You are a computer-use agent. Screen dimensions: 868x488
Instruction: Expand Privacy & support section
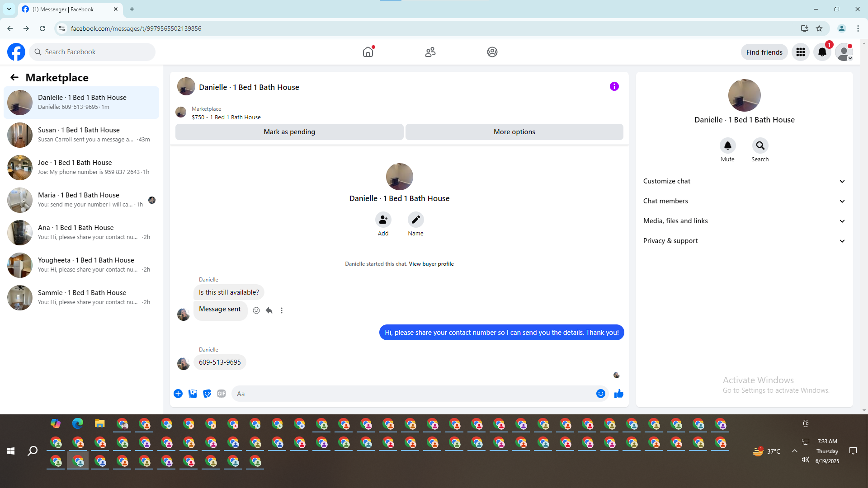tap(744, 241)
